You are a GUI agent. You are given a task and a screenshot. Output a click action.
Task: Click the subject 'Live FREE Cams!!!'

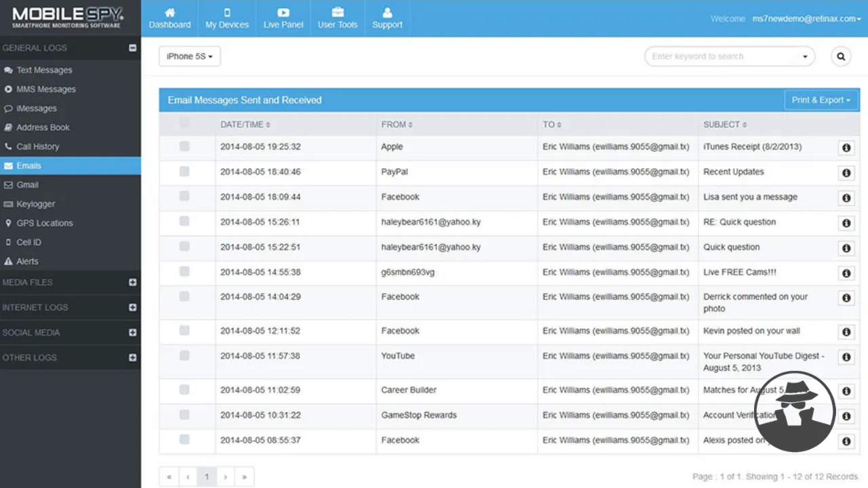tap(740, 272)
